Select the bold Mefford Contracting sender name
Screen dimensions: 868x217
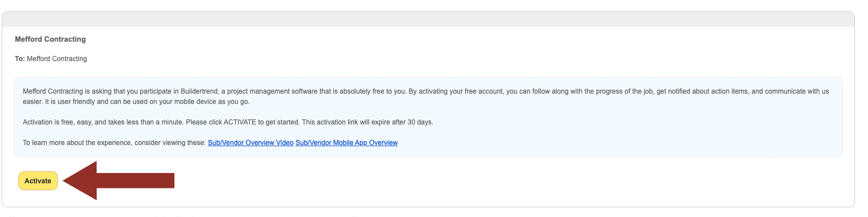50,39
